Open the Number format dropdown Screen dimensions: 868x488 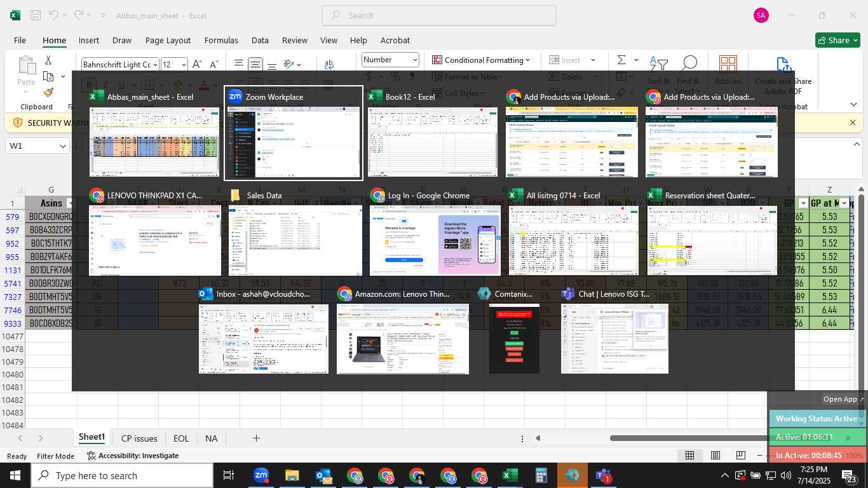(x=415, y=60)
